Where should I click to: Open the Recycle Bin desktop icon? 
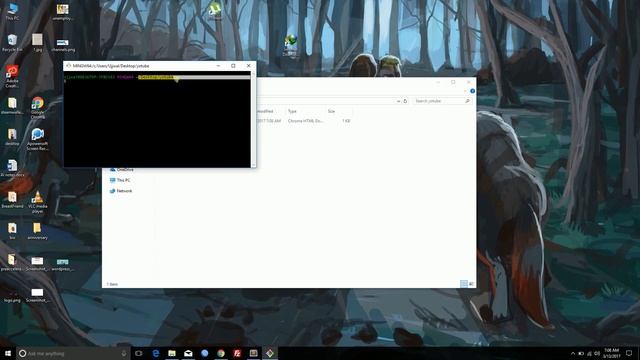pos(12,43)
